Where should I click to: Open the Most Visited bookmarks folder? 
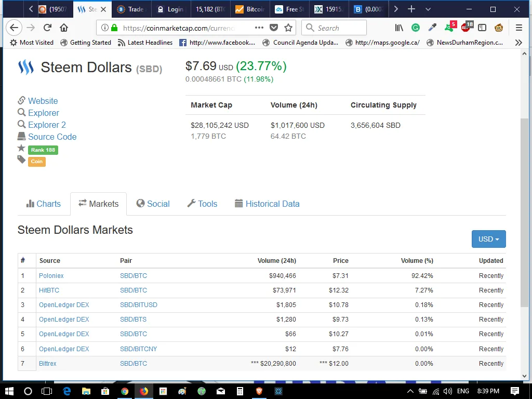[x=32, y=43]
